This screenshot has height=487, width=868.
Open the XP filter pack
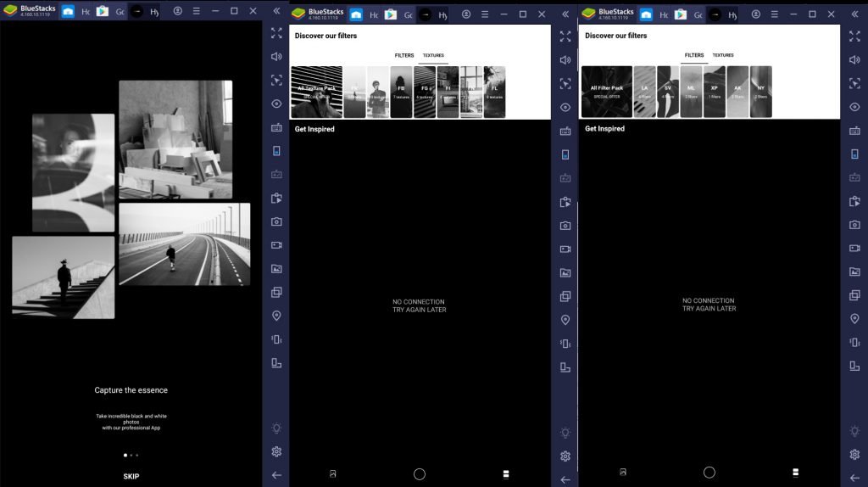click(714, 92)
